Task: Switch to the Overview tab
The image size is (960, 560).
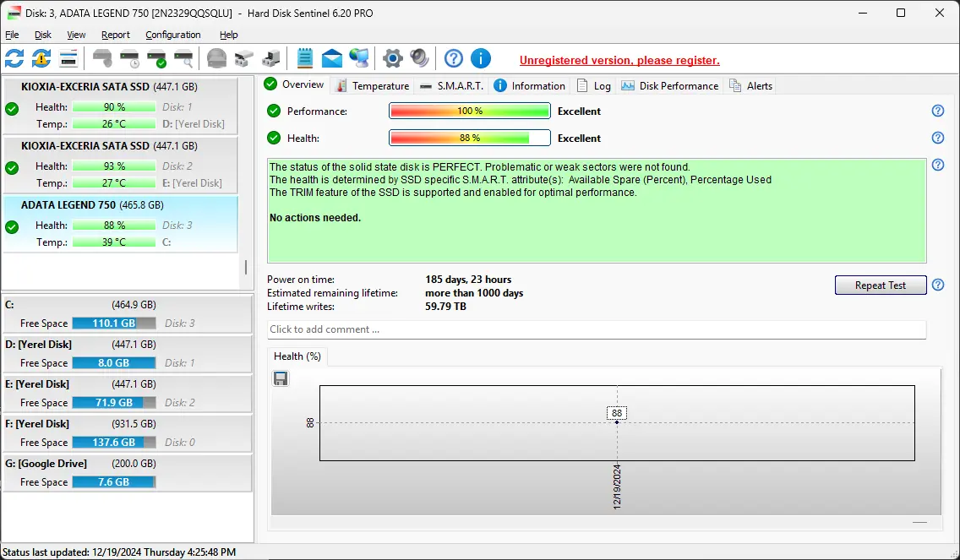Action: [294, 84]
